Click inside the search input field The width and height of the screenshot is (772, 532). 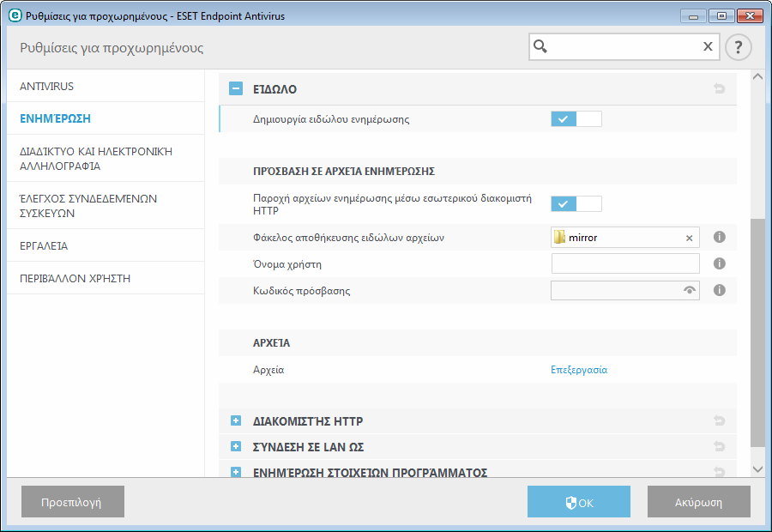(624, 47)
